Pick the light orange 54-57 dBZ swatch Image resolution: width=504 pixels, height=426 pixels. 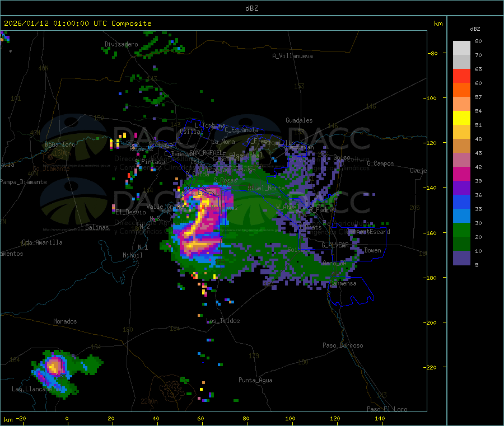click(x=461, y=104)
